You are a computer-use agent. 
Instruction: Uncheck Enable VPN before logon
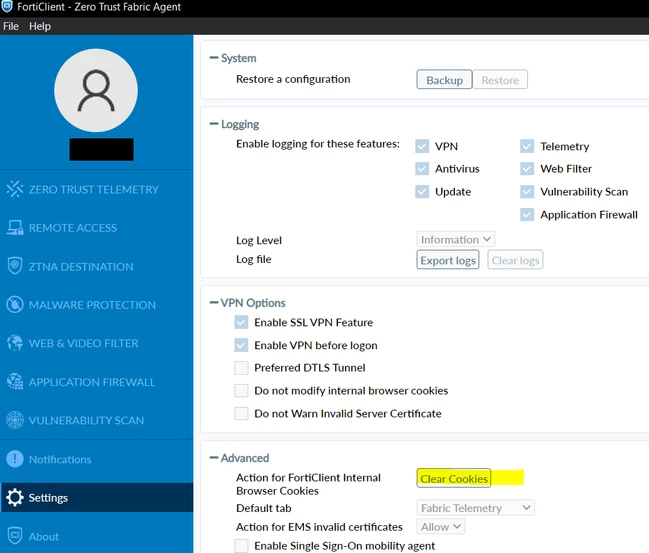click(241, 345)
